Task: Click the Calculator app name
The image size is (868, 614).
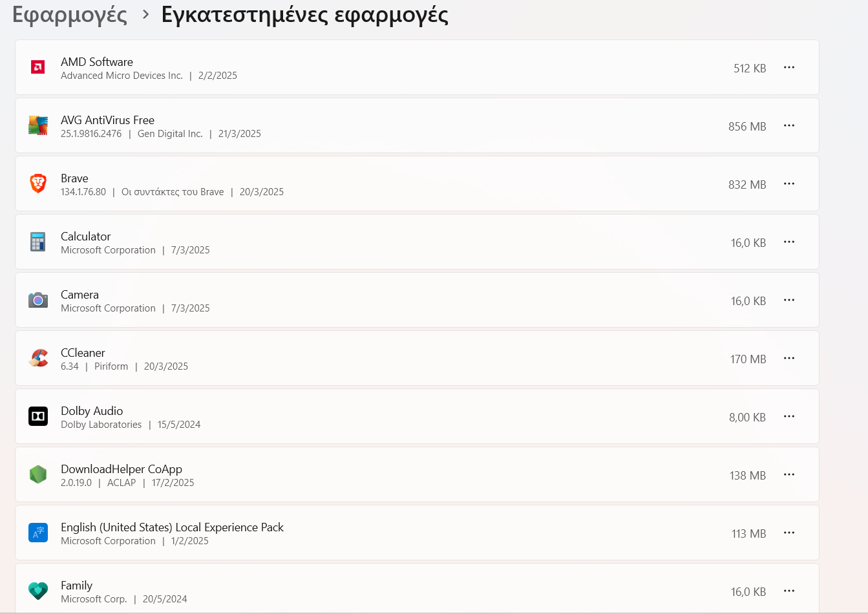Action: pos(86,237)
